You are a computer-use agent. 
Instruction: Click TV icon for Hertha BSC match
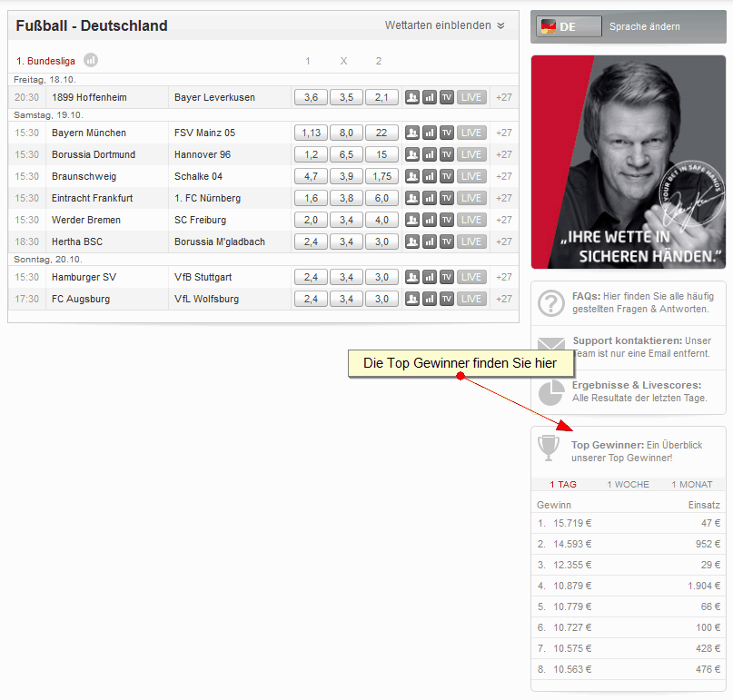pos(447,242)
